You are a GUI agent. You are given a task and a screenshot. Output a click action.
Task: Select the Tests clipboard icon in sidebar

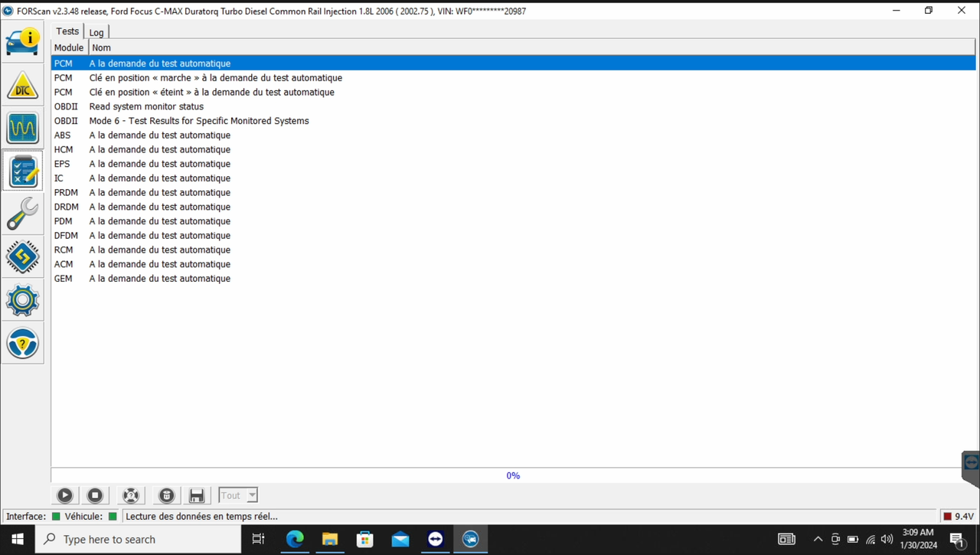pos(23,171)
